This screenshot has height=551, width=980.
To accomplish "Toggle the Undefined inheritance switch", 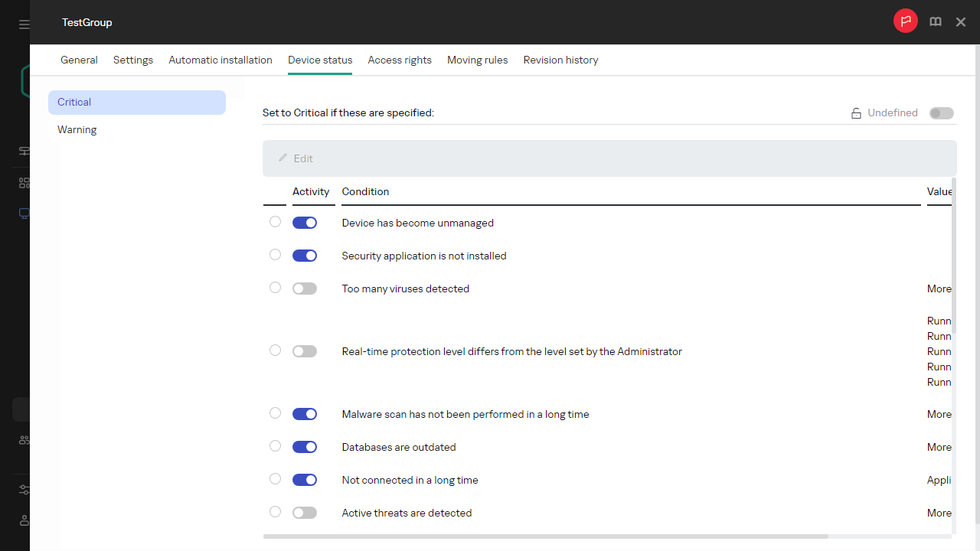I will pos(942,113).
